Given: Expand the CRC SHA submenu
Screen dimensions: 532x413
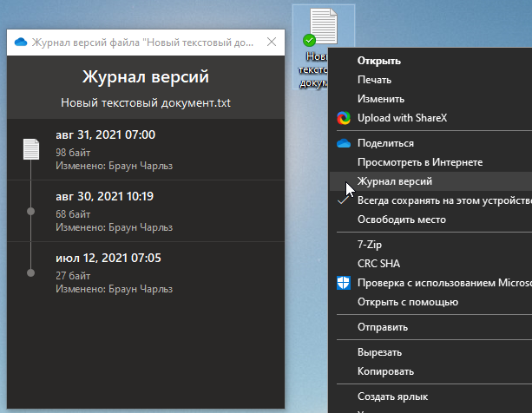Looking at the screenshot, I should click(430, 264).
